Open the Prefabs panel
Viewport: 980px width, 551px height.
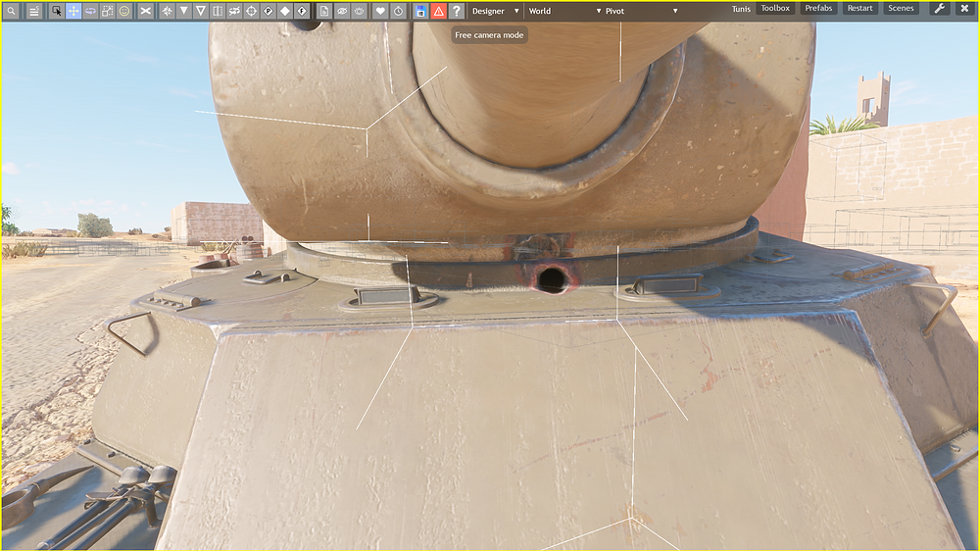tap(818, 8)
